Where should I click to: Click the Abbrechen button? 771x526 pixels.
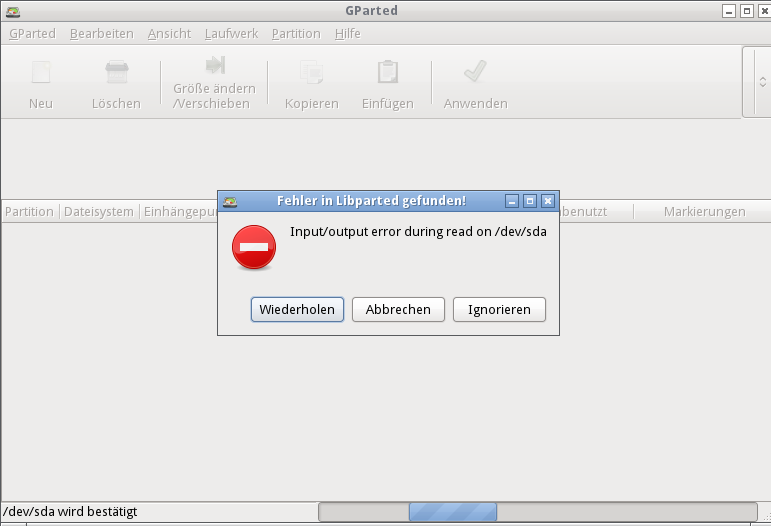tap(398, 309)
